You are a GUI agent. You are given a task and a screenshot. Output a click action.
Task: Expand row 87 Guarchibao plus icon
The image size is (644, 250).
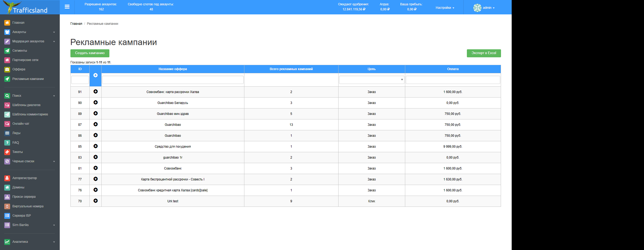coord(96,124)
